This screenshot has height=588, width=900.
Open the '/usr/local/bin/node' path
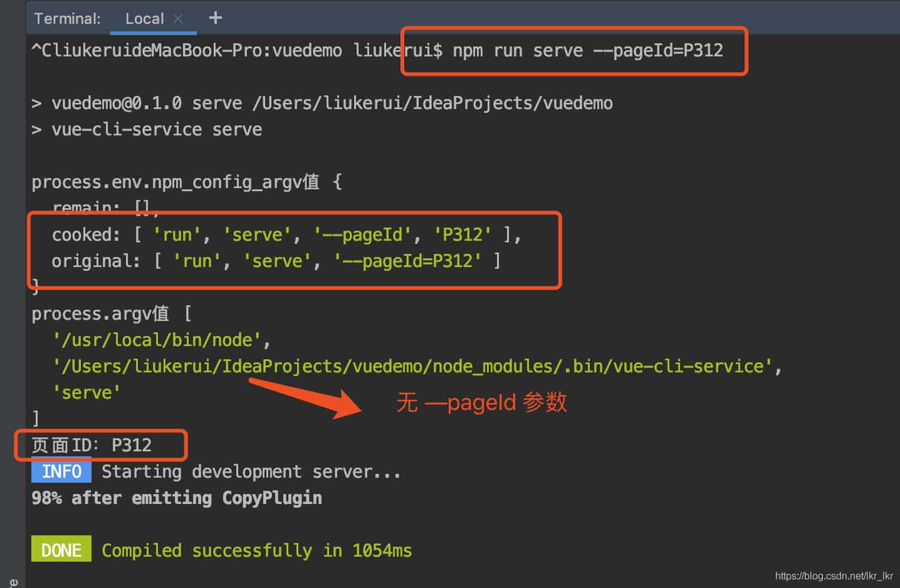[x=161, y=340]
